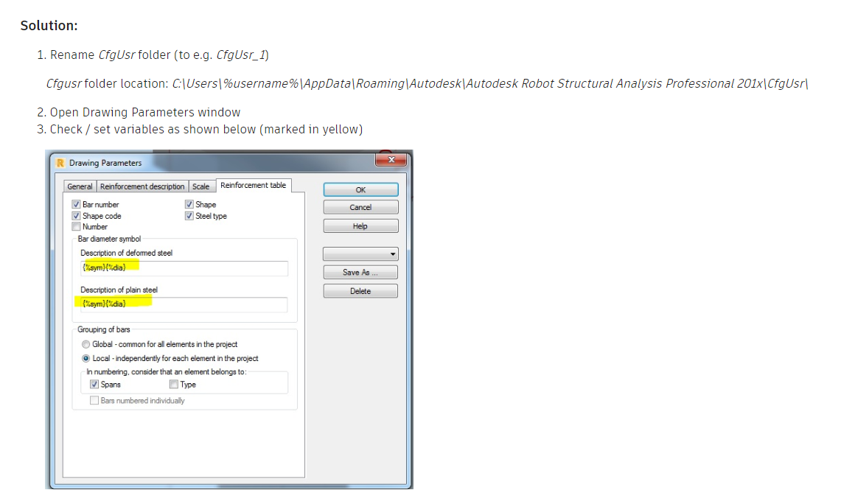This screenshot has height=504, width=841.
Task: Toggle the Shape code checkbox
Action: tap(76, 216)
